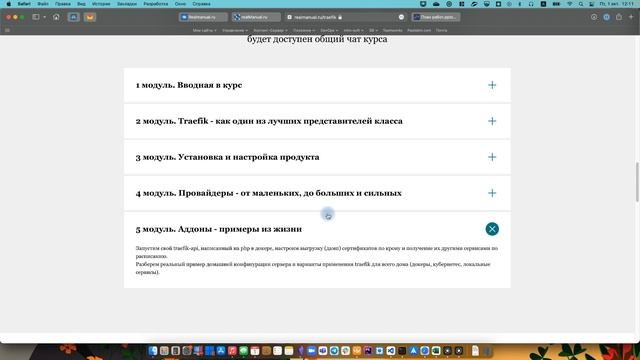Open Terminal in the Dock
The image size is (640, 360).
[x=402, y=351]
